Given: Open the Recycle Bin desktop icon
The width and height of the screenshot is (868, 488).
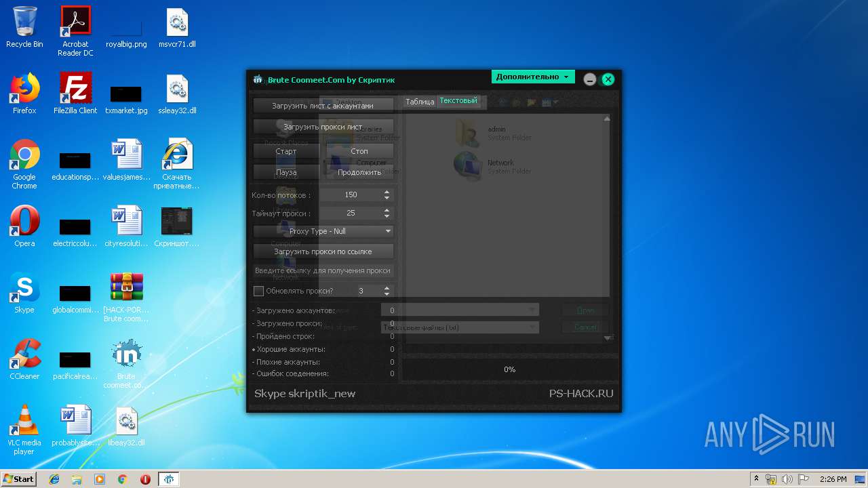Looking at the screenshot, I should [24, 27].
